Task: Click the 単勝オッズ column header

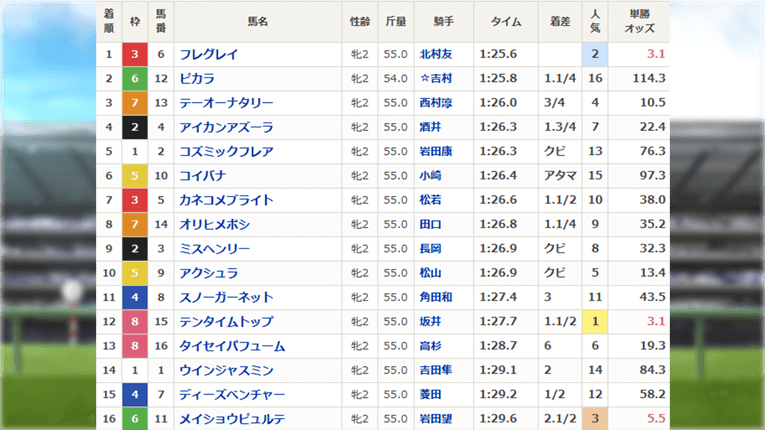Action: click(x=640, y=21)
